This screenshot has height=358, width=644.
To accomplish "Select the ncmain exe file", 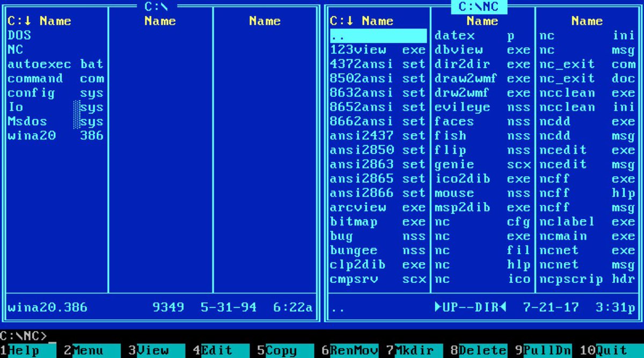I will click(587, 236).
